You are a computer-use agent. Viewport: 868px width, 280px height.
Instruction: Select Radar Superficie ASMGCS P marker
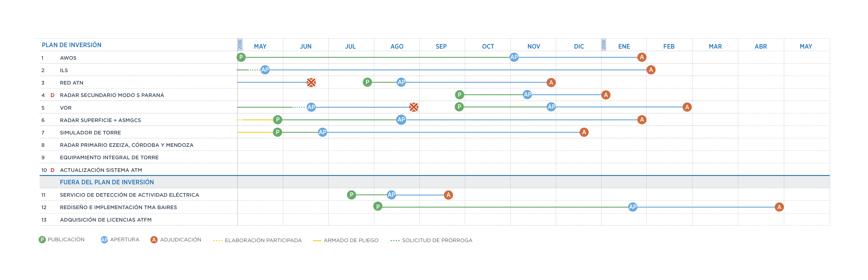click(x=277, y=119)
